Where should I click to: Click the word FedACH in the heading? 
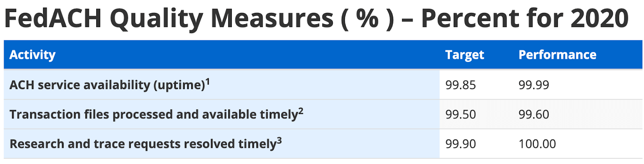pyautogui.click(x=53, y=19)
